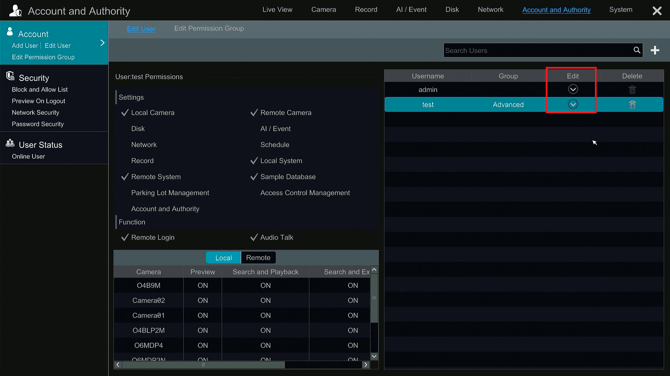670x376 pixels.
Task: Open Add User in sidebar
Action: tap(25, 45)
